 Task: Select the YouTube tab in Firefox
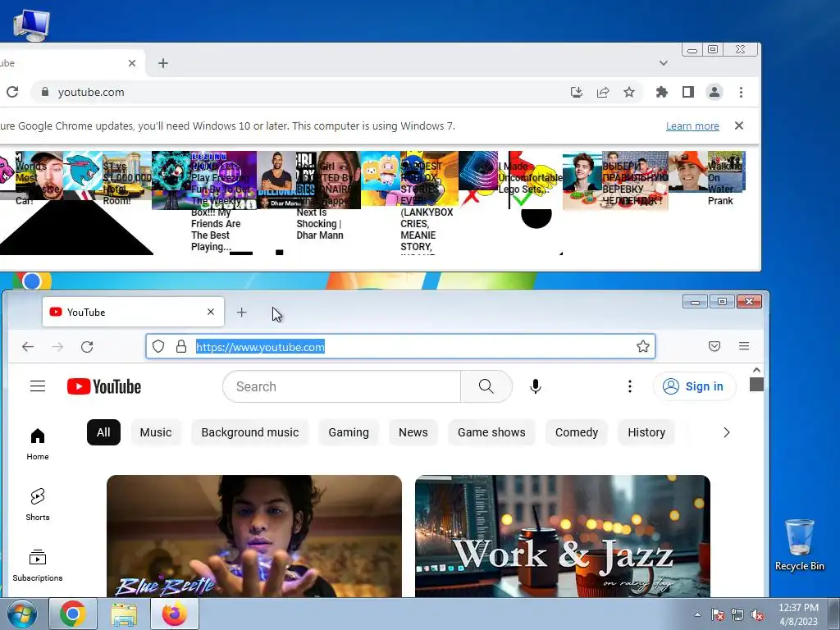(133, 312)
